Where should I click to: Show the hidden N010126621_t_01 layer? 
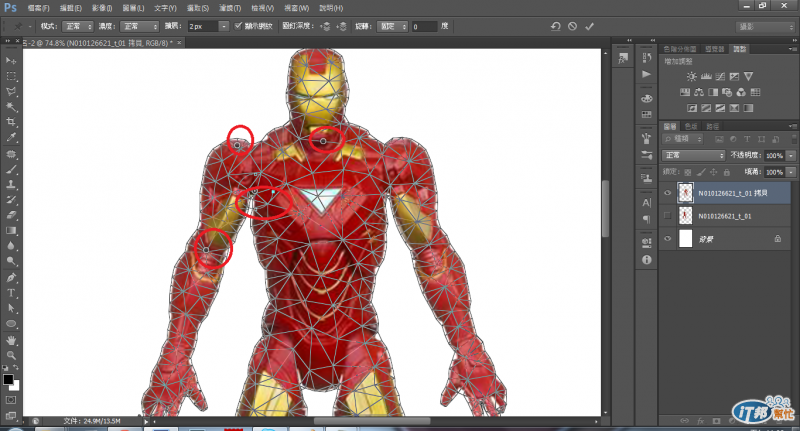[x=668, y=215]
